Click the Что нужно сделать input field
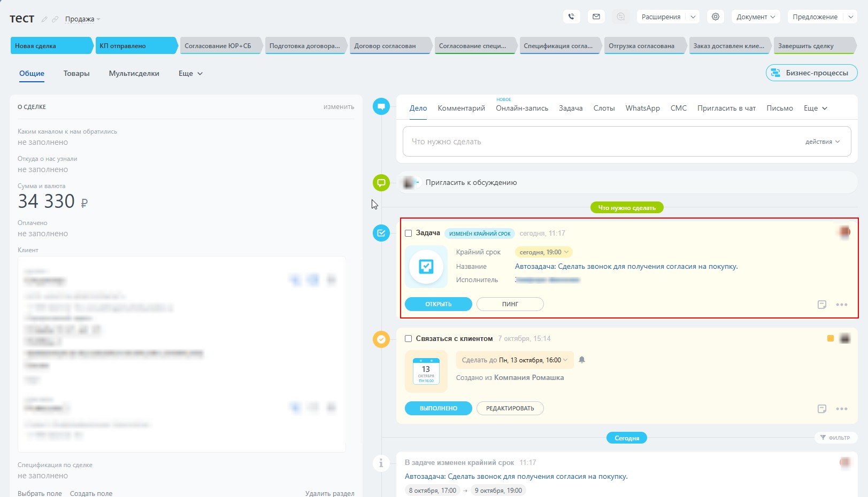Image resolution: width=868 pixels, height=497 pixels. click(x=627, y=142)
